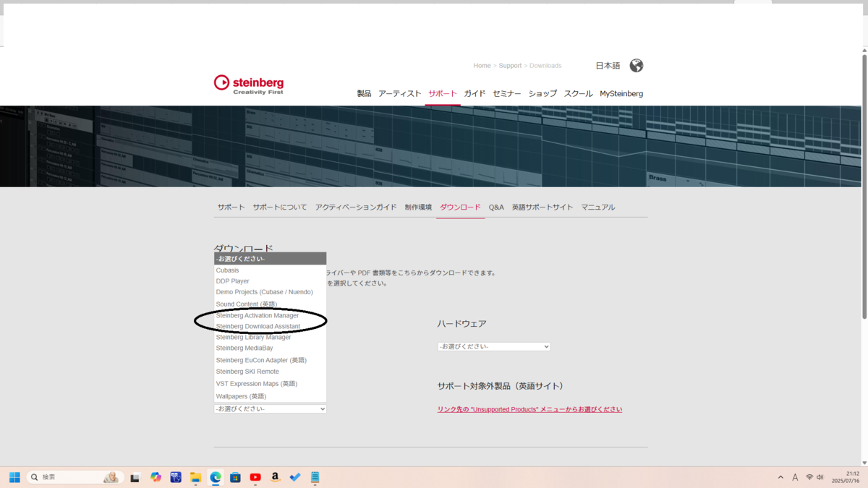The height and width of the screenshot is (488, 868).
Task: Open the blue checkmark To Do app
Action: pyautogui.click(x=295, y=477)
